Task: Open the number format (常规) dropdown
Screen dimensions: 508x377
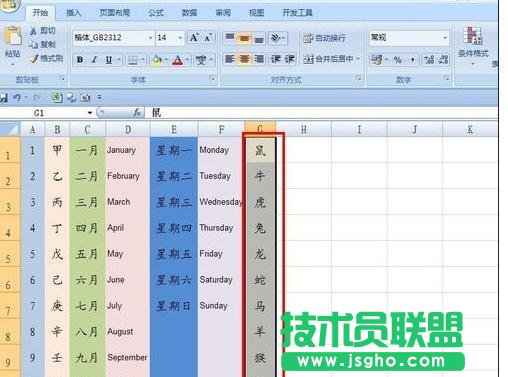Action: [445, 38]
